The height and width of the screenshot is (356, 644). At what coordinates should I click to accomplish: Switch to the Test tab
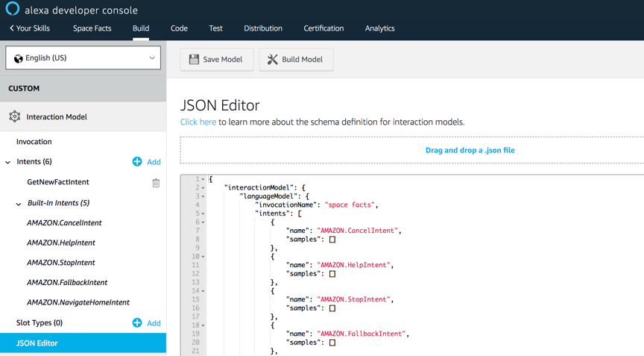[215, 28]
